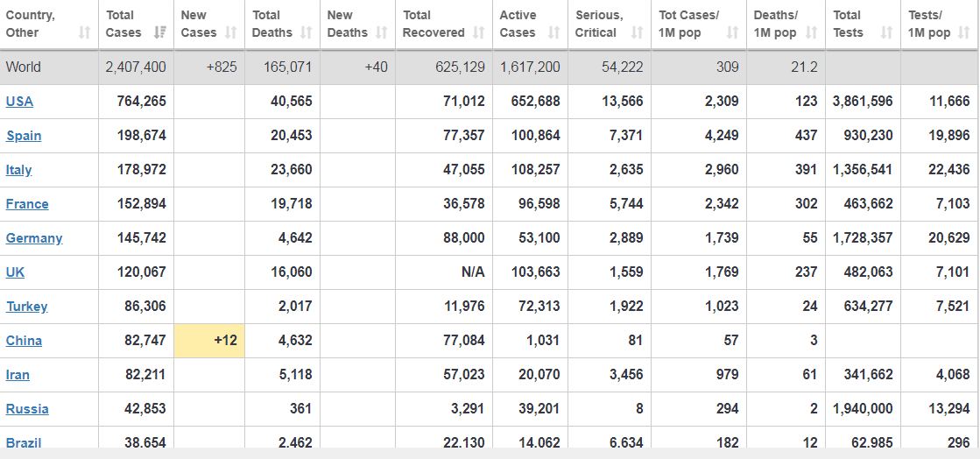The height and width of the screenshot is (459, 980).
Task: Click New Cases sort arrows icon
Action: point(231,32)
